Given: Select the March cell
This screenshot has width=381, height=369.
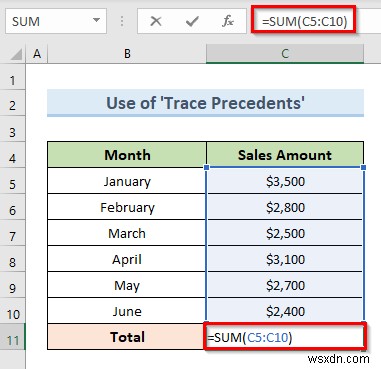Looking at the screenshot, I should pos(127,233).
